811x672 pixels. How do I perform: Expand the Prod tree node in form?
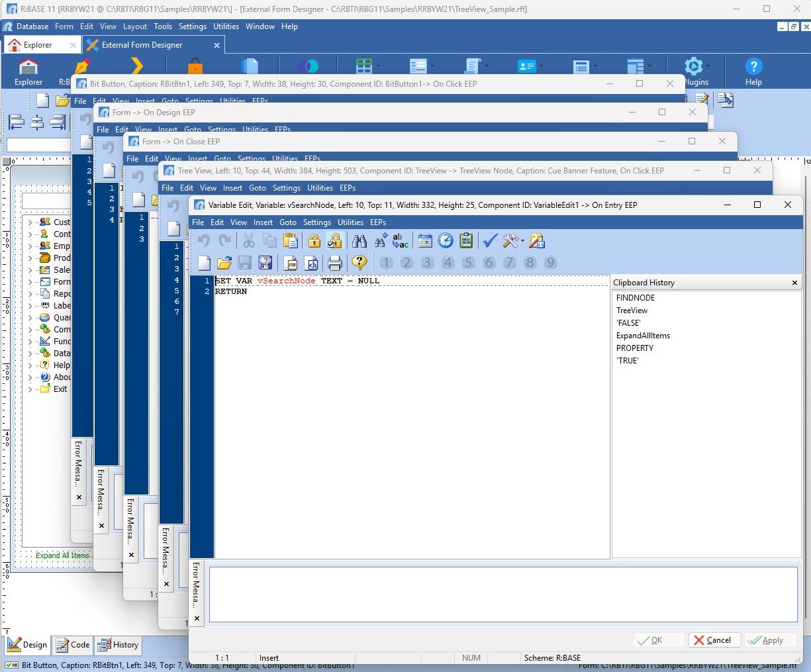30,258
